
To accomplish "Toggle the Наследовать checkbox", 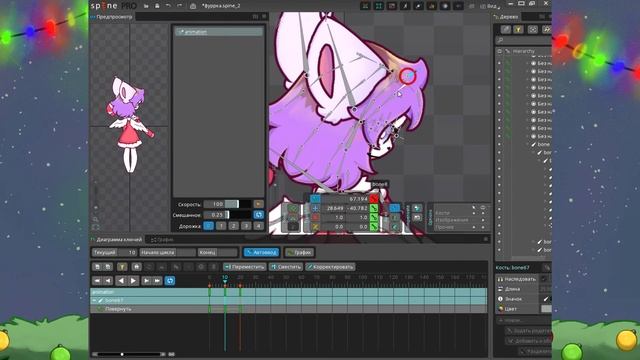I will (x=544, y=279).
